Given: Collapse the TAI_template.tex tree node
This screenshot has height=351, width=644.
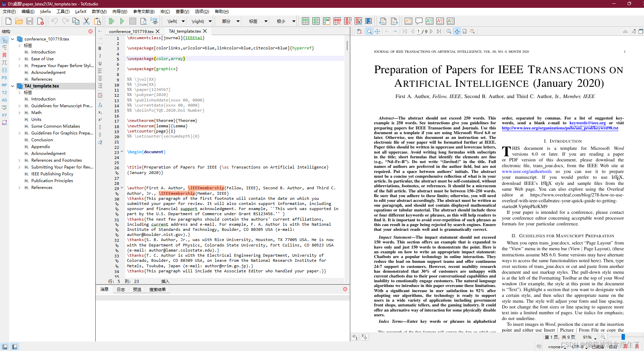Looking at the screenshot, I should (13, 86).
